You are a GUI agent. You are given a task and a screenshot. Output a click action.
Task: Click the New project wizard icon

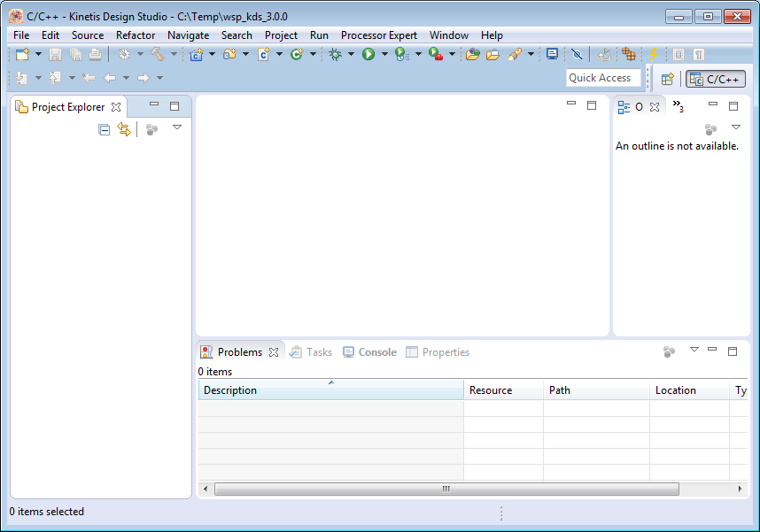pyautogui.click(x=22, y=55)
